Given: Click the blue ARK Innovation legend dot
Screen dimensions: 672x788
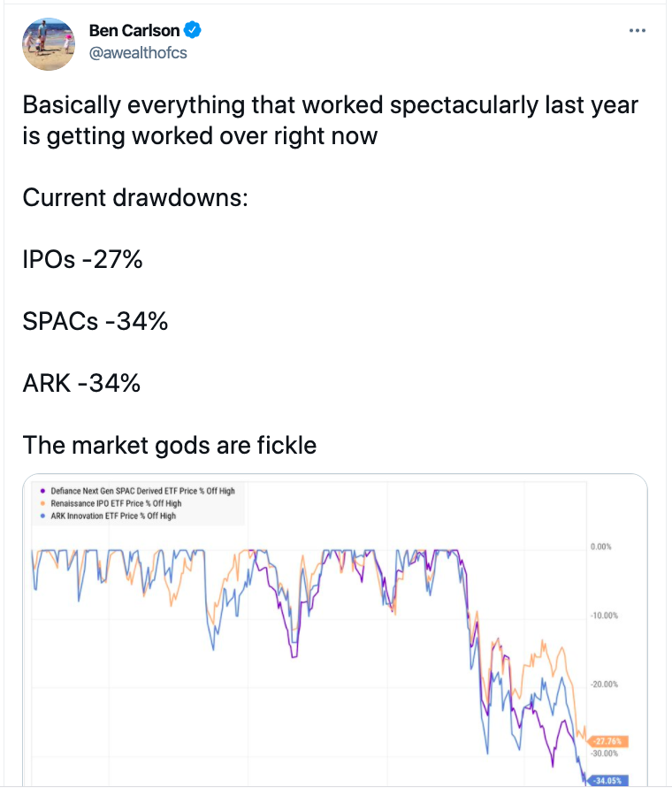Looking at the screenshot, I should coord(43,516).
